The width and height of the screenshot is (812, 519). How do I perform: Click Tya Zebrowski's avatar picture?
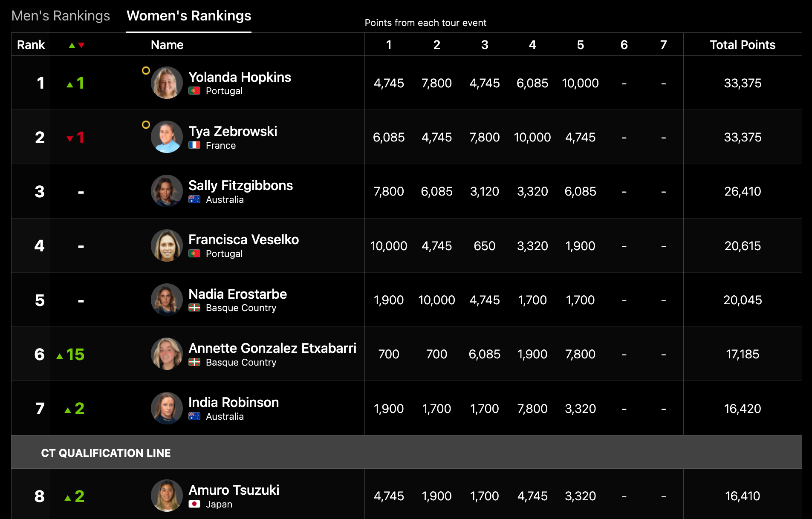pyautogui.click(x=167, y=137)
